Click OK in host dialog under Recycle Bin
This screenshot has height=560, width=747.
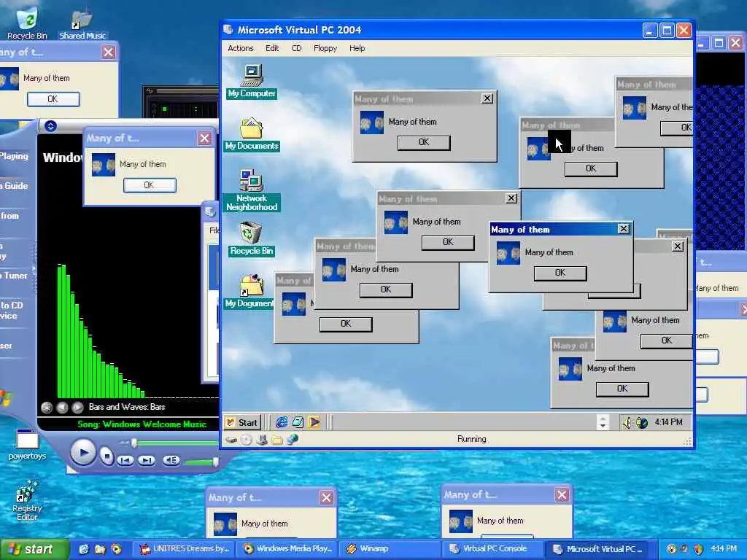point(53,99)
